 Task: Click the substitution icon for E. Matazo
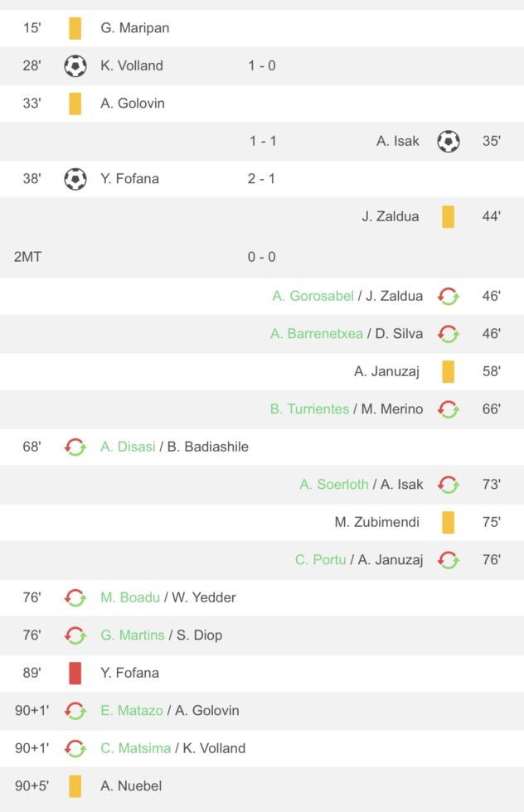coord(75,710)
